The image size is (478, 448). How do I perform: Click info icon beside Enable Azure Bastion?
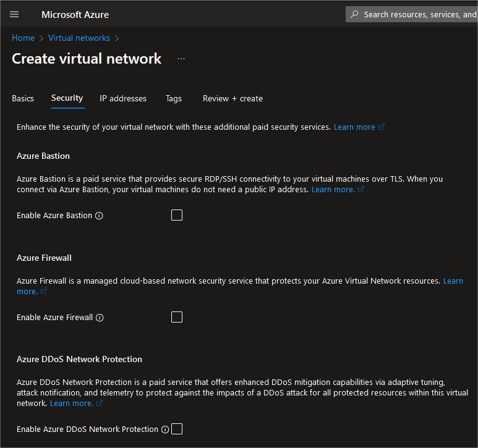[x=99, y=216]
